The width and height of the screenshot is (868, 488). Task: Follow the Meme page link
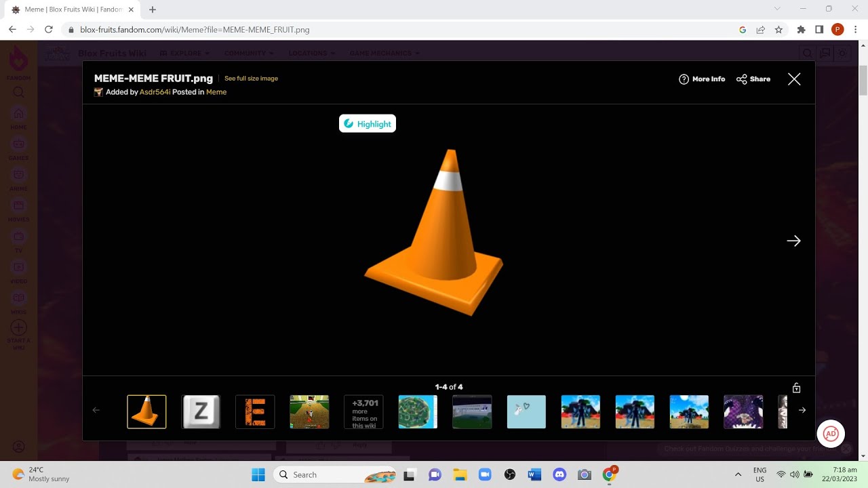point(216,92)
